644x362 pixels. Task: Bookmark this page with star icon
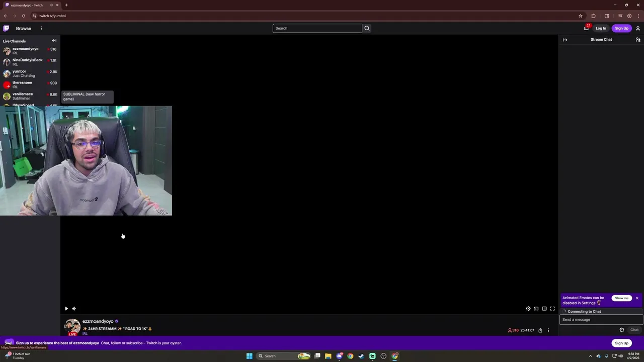(x=581, y=16)
